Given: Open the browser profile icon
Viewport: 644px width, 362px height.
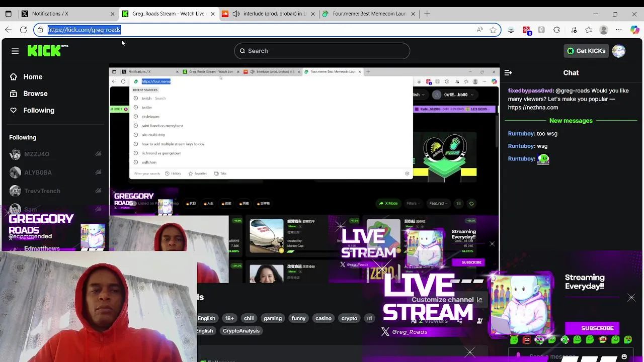Looking at the screenshot, I should click(604, 30).
